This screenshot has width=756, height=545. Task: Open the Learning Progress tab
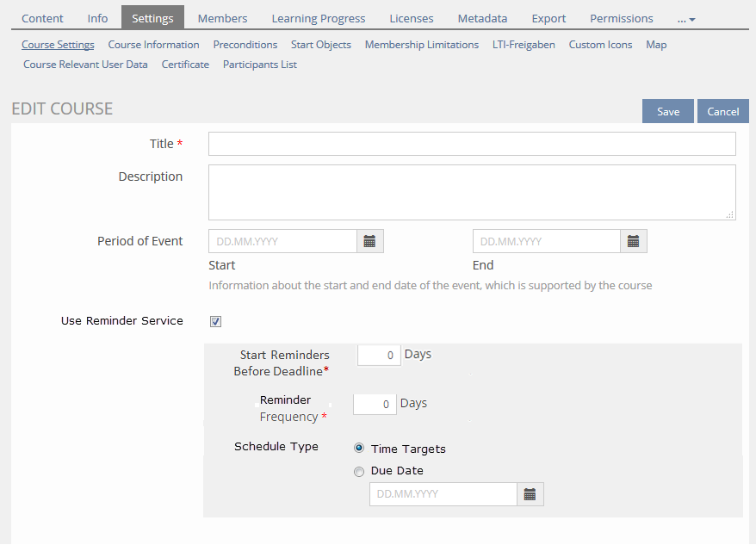click(318, 18)
